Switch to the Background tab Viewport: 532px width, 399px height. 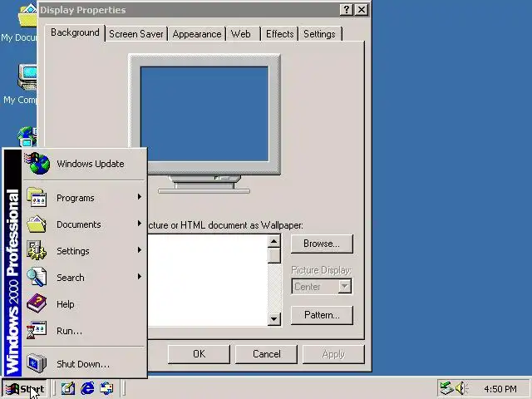pyautogui.click(x=75, y=32)
